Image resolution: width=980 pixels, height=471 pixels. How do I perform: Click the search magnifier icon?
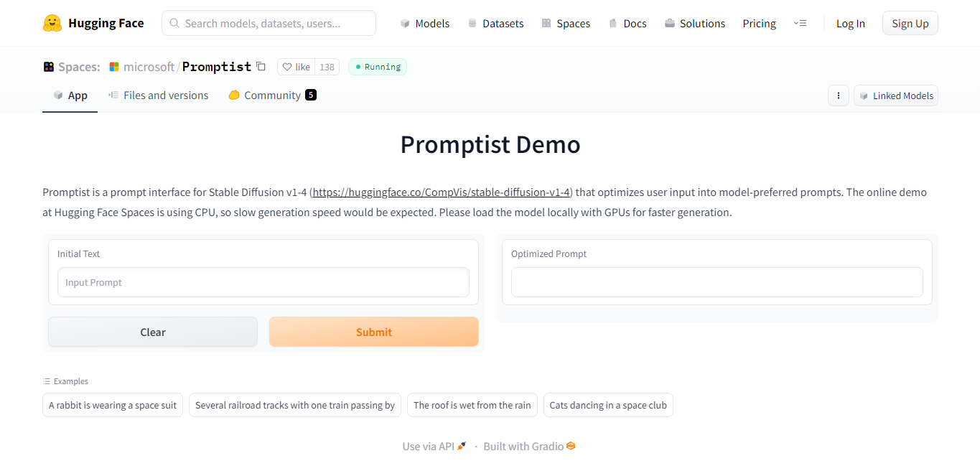[x=174, y=23]
